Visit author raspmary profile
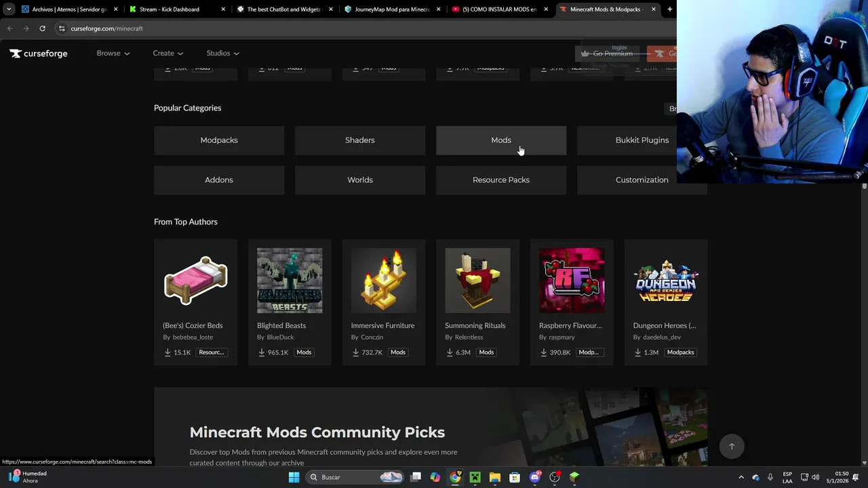The width and height of the screenshot is (868, 488). coord(561,338)
